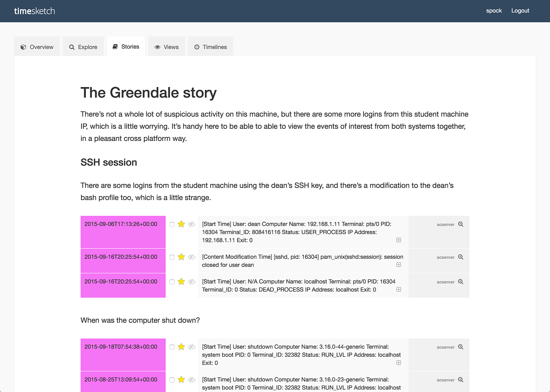Image resolution: width=550 pixels, height=392 pixels.
Task: Click the zoom icon next to acserver on the shutdown event
Action: tap(460, 347)
